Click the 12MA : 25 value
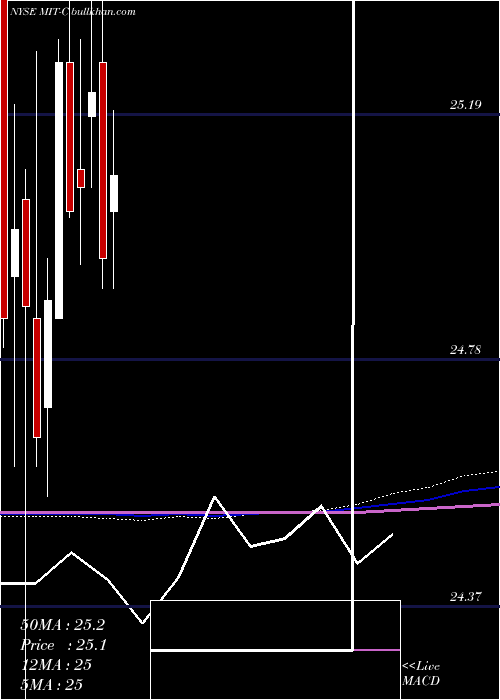 56,664
